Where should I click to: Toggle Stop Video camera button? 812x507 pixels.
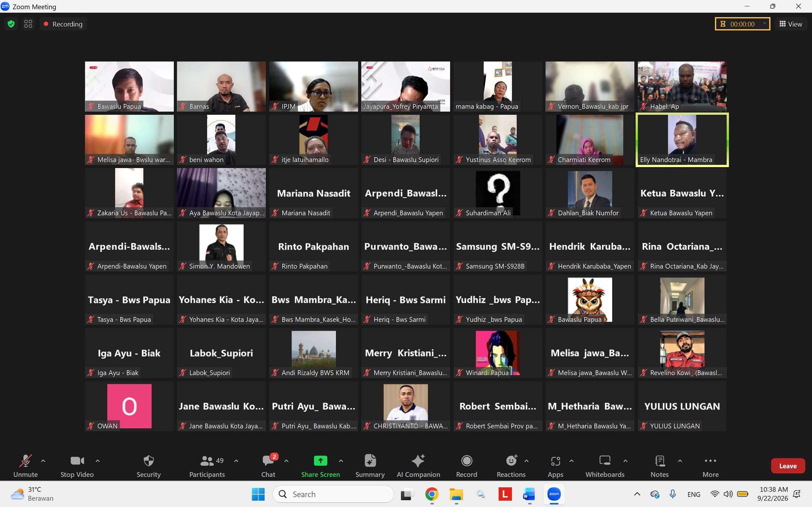pyautogui.click(x=77, y=466)
